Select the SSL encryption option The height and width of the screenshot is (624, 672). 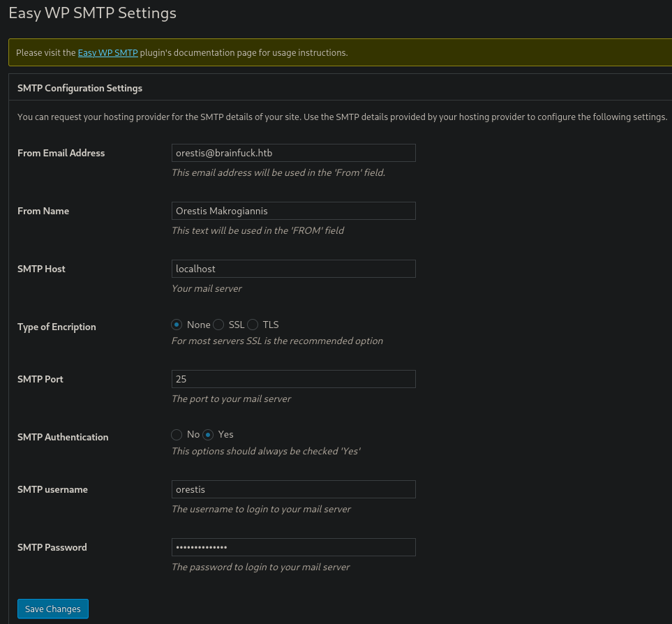(218, 325)
